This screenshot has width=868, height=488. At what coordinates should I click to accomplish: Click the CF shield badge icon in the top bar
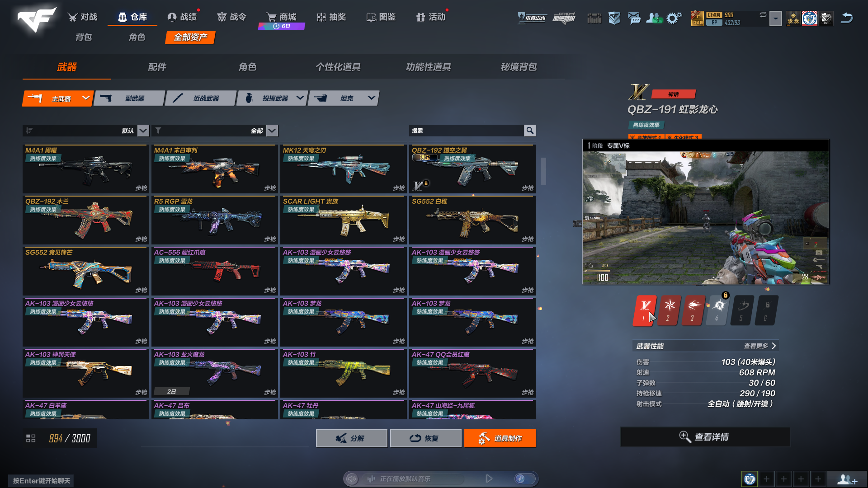[x=614, y=18]
